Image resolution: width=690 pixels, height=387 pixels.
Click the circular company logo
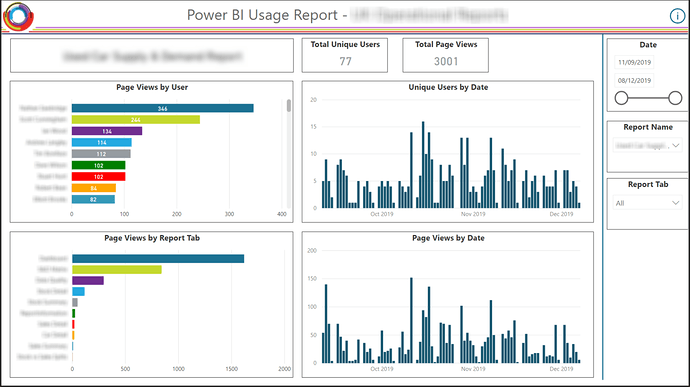(18, 16)
